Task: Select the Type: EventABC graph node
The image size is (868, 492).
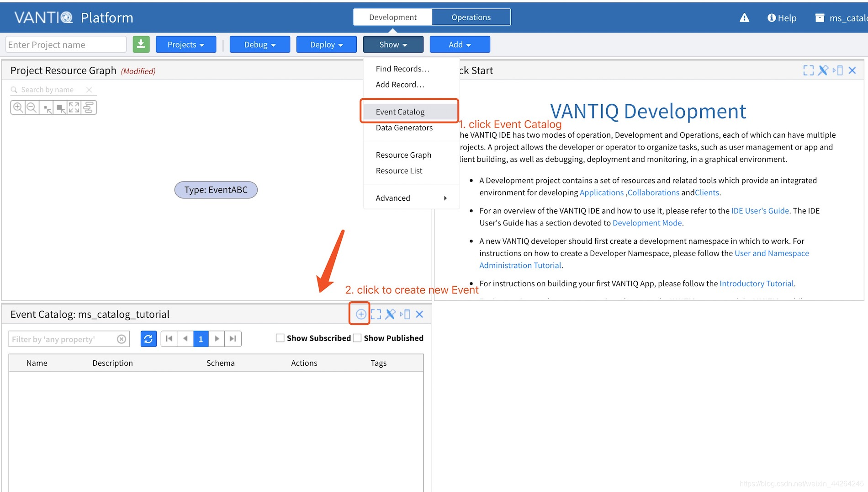Action: pyautogui.click(x=216, y=190)
